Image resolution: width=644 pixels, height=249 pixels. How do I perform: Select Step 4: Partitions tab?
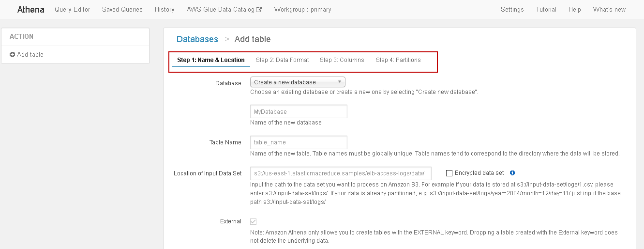[x=398, y=60]
